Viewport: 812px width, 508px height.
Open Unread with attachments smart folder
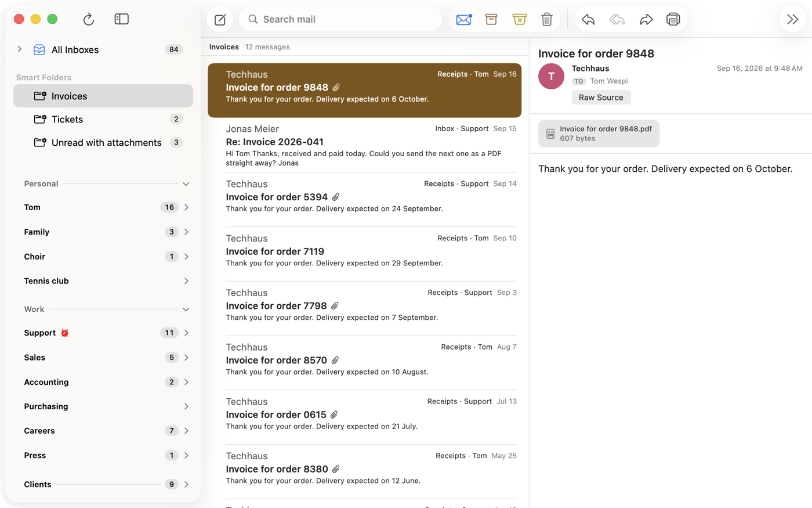point(103,142)
